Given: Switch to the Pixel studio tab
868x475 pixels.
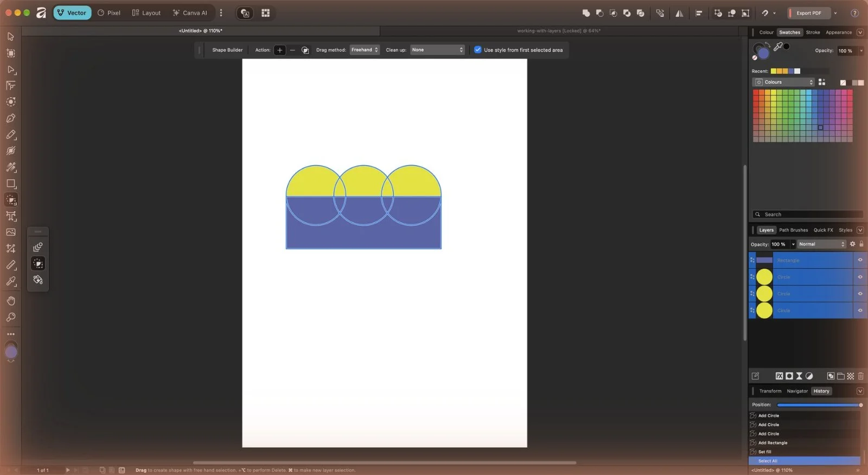Looking at the screenshot, I should pyautogui.click(x=109, y=13).
